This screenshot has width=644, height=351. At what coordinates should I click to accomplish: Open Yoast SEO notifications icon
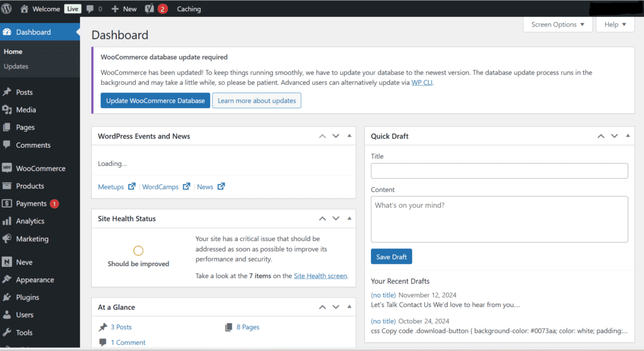point(150,9)
